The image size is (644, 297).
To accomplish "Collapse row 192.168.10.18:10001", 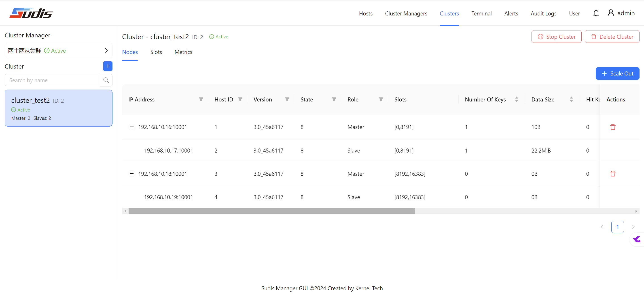I will pyautogui.click(x=131, y=174).
